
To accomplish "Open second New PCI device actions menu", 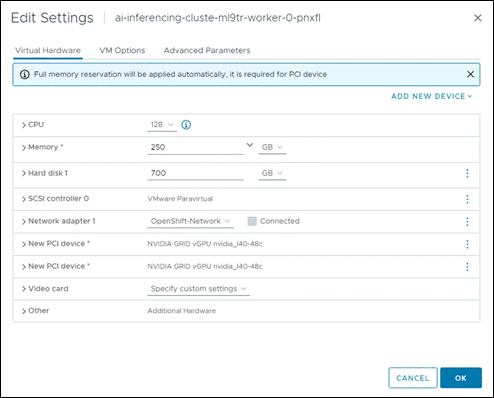I will [467, 267].
